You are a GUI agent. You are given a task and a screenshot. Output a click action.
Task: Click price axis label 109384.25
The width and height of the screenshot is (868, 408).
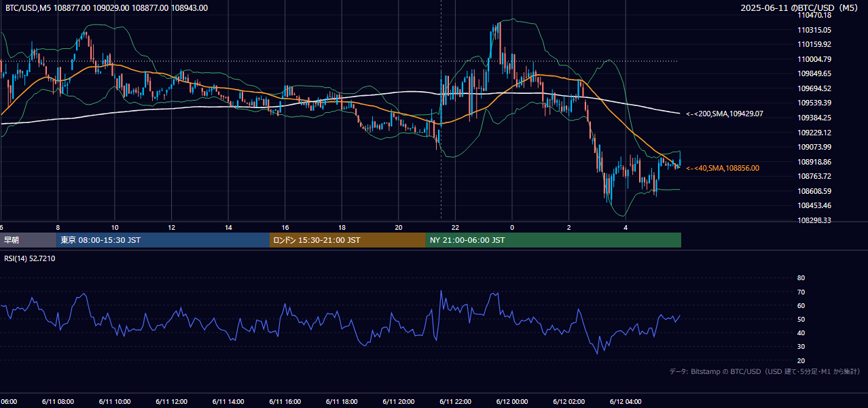tap(814, 118)
